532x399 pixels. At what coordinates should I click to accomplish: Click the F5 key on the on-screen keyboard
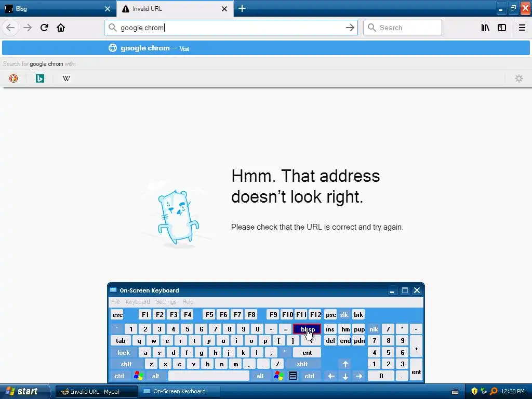tap(209, 314)
